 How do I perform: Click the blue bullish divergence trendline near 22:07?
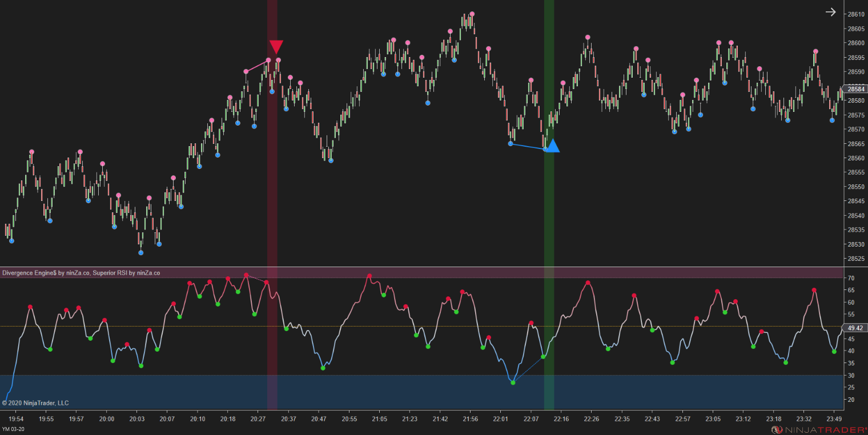[x=528, y=146]
